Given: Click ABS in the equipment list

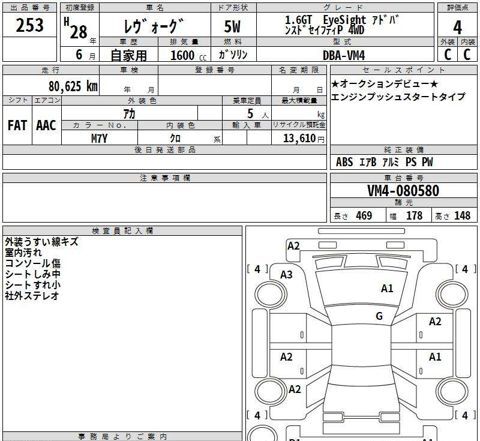Looking at the screenshot, I should pos(344,162).
